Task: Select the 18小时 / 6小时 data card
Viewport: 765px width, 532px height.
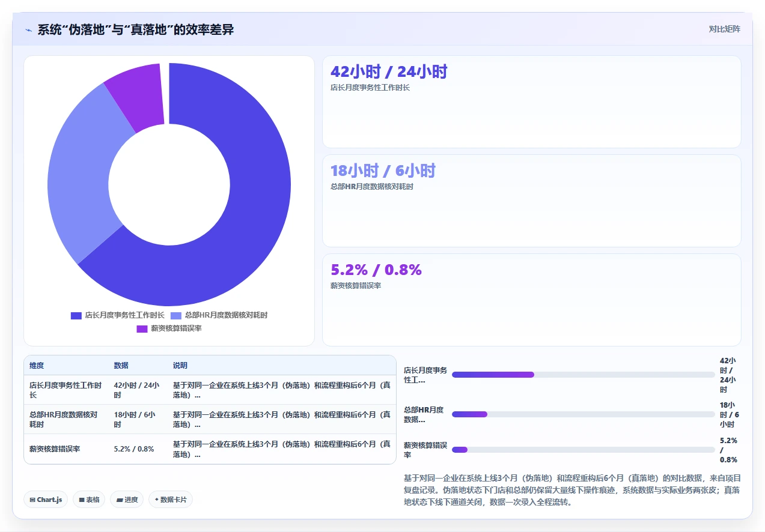Action: tap(532, 201)
